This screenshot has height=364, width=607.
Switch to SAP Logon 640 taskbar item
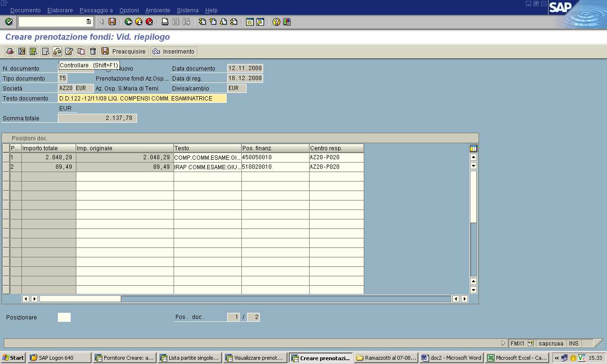click(60, 358)
